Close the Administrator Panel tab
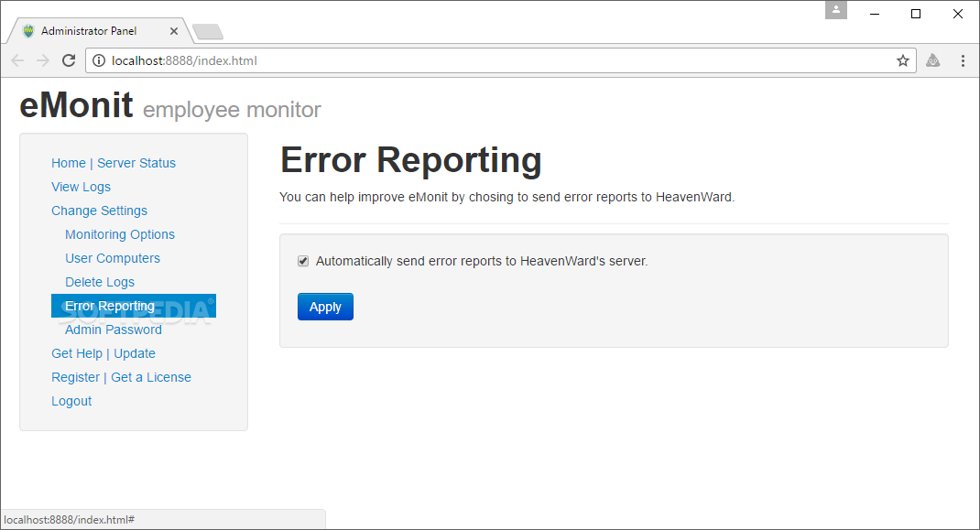This screenshot has height=530, width=980. (174, 31)
